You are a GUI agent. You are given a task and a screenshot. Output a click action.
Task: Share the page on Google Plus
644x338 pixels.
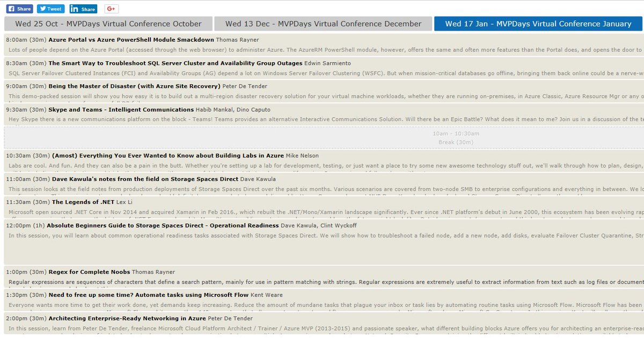[111, 9]
